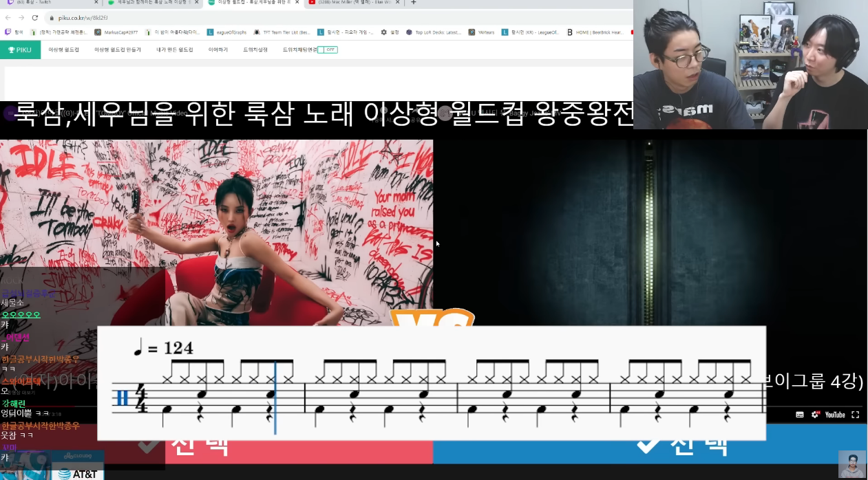Open the Top LoR Decks bookmark

point(434,32)
